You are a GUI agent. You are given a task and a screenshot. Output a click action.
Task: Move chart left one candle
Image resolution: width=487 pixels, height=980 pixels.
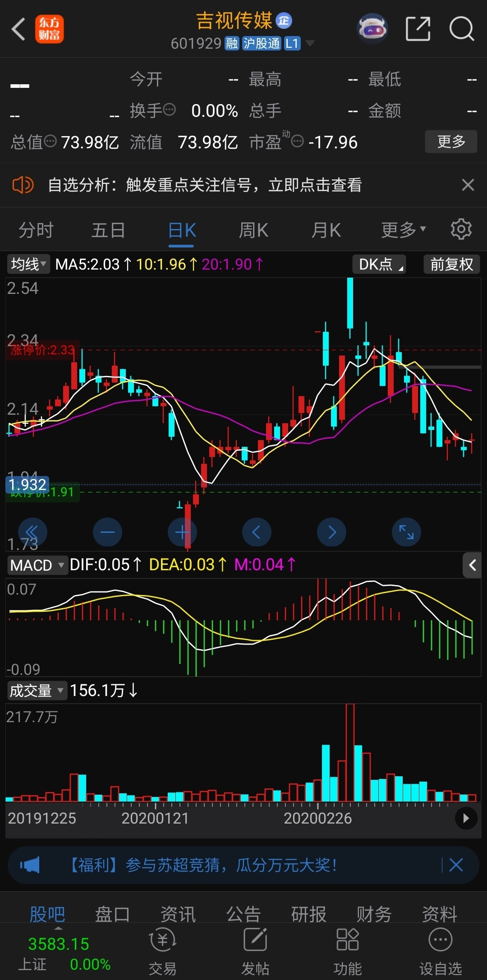click(x=257, y=532)
